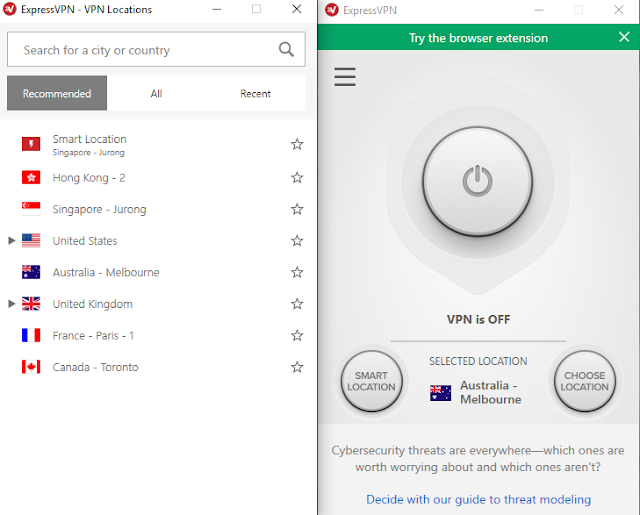Select Australia - Melbourne in locations list
Viewport: 640px width, 515px height.
(x=106, y=272)
